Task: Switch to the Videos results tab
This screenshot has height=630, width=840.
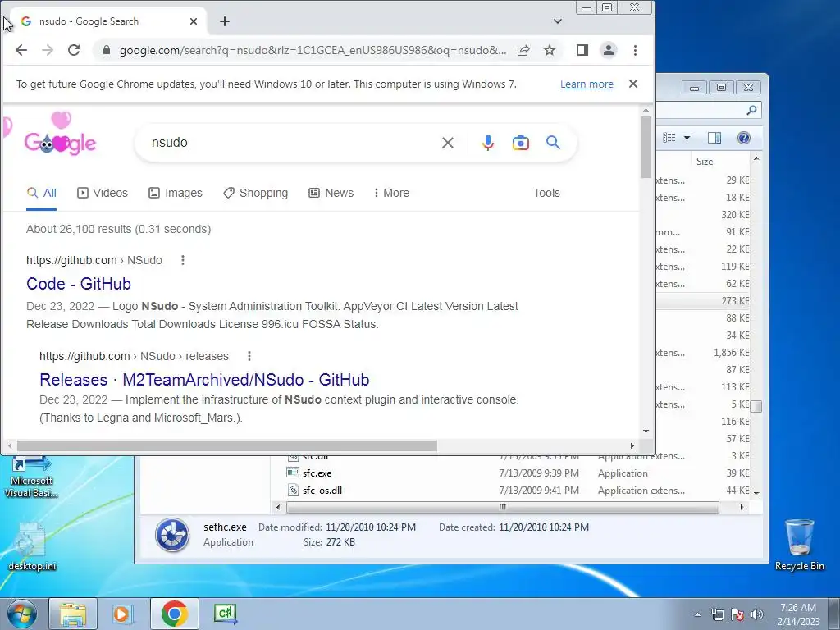Action: pyautogui.click(x=103, y=193)
